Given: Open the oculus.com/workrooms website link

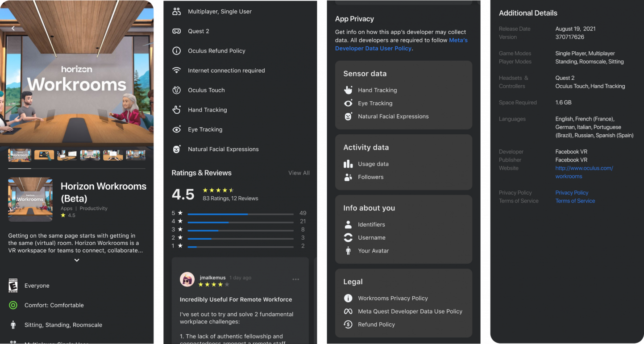Looking at the screenshot, I should 584,172.
